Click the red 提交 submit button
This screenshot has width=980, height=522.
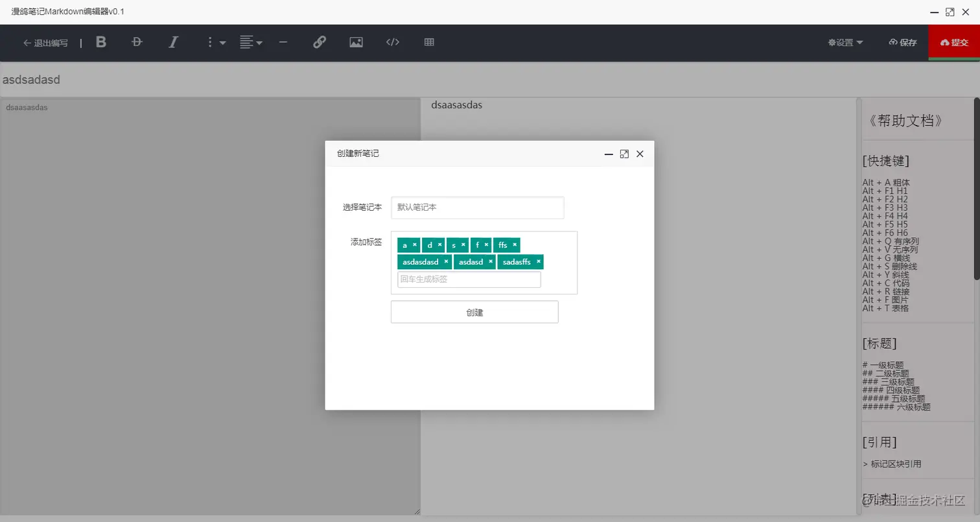pyautogui.click(x=954, y=42)
